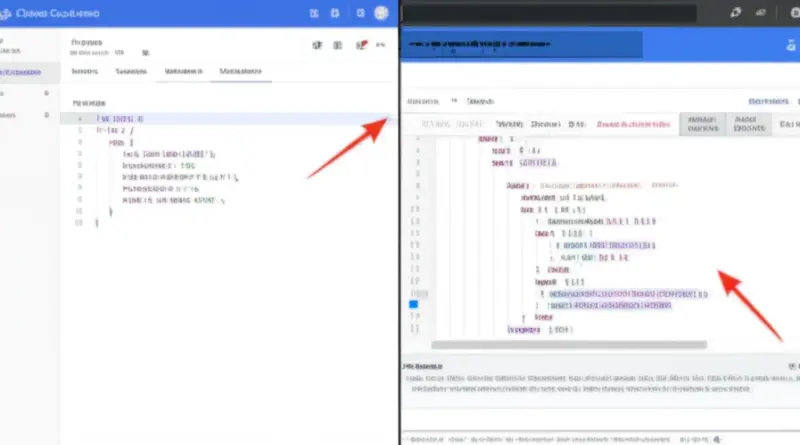This screenshot has width=800, height=445.
Task: Click the link-shaped icon in right window's dark bar
Action: [735, 13]
